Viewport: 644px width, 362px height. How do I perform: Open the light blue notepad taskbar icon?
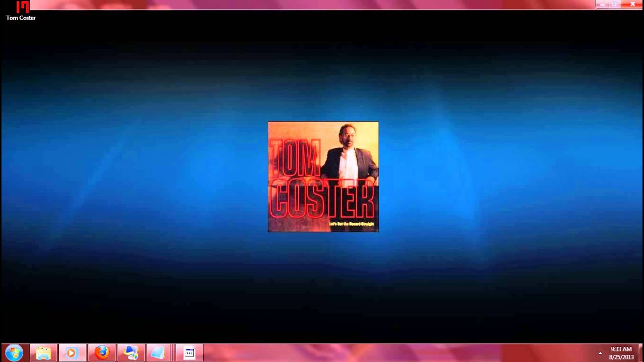coord(158,353)
